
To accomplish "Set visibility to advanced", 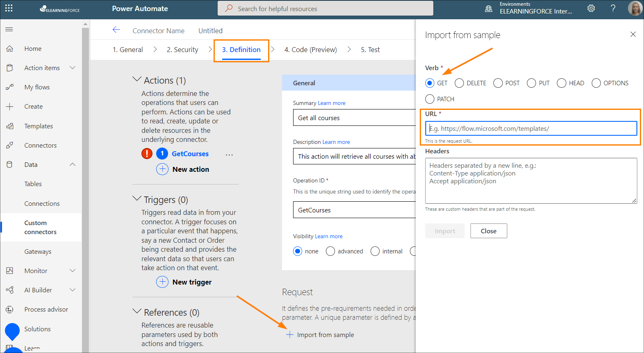I will [330, 251].
